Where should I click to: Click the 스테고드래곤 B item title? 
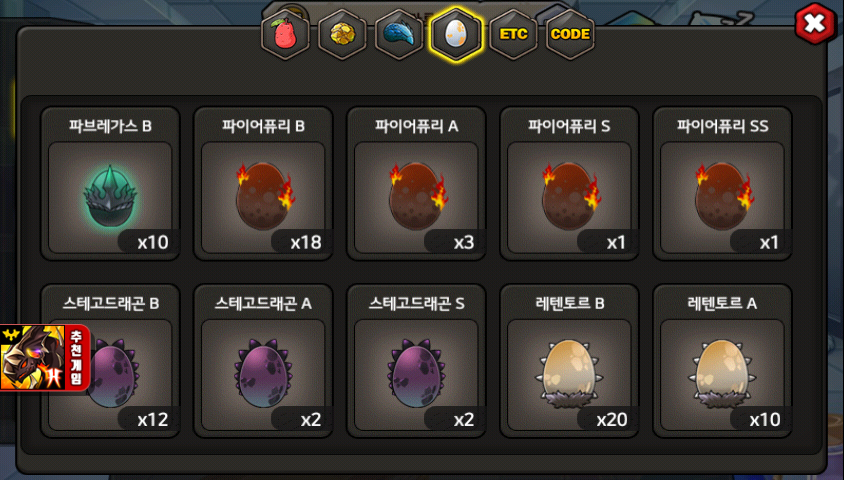pyautogui.click(x=111, y=303)
